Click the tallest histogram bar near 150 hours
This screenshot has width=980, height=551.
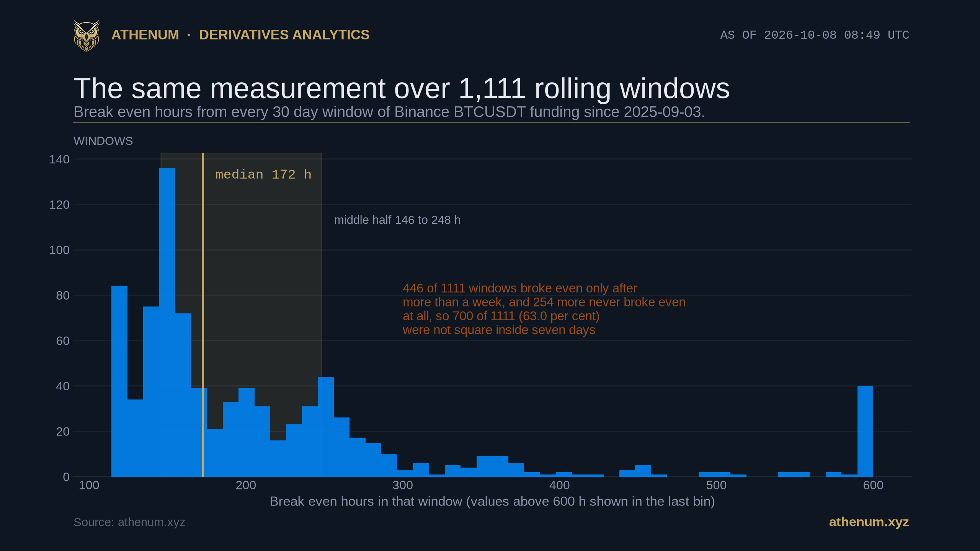167,322
